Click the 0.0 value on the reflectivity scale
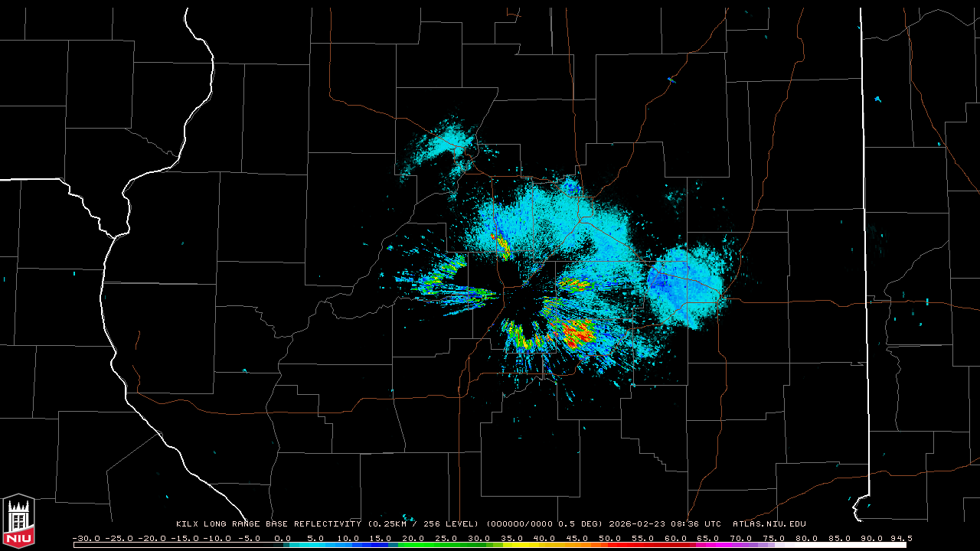Image resolution: width=980 pixels, height=551 pixels. pyautogui.click(x=282, y=538)
